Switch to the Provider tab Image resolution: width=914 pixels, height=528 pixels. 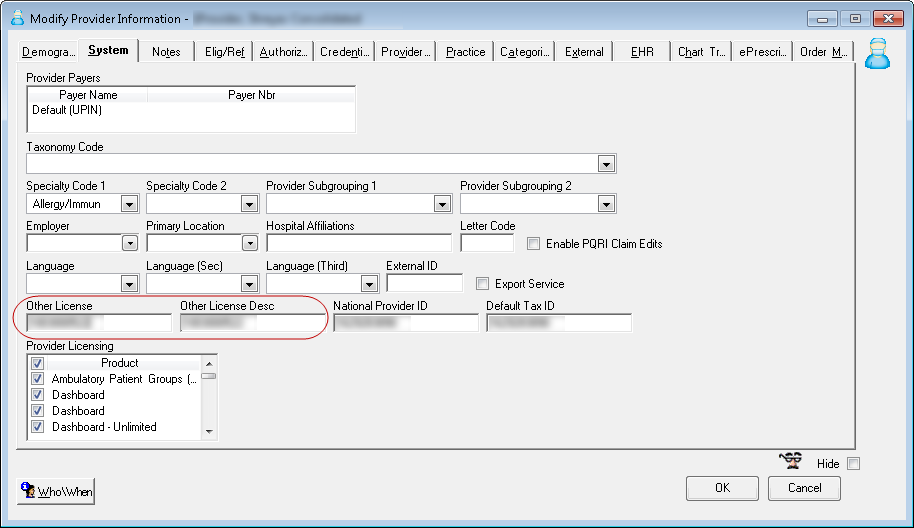pos(406,52)
